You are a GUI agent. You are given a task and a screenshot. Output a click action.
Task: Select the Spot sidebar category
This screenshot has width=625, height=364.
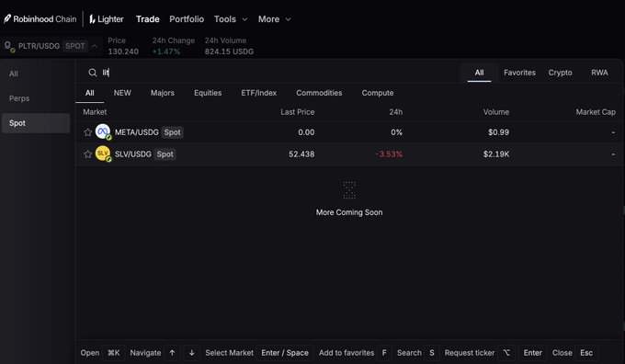[36, 123]
